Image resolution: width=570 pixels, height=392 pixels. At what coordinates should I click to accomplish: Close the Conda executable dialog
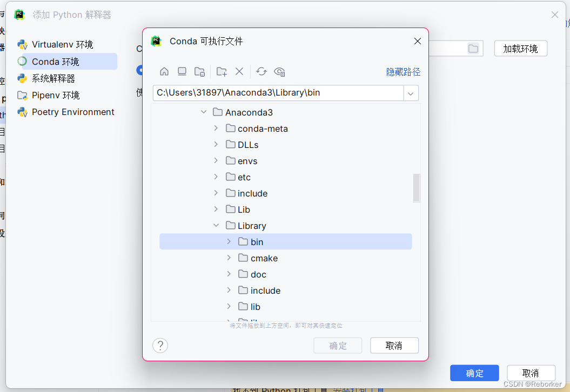pyautogui.click(x=417, y=41)
